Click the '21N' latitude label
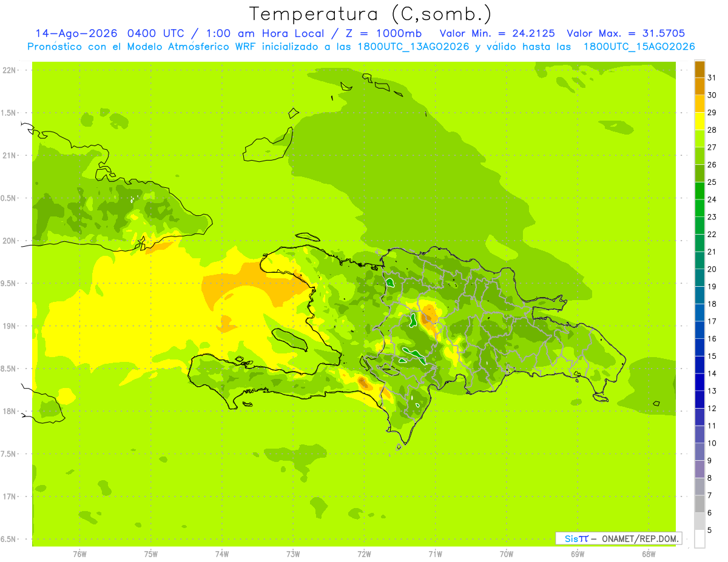This screenshot has height=562, width=728. (x=8, y=155)
